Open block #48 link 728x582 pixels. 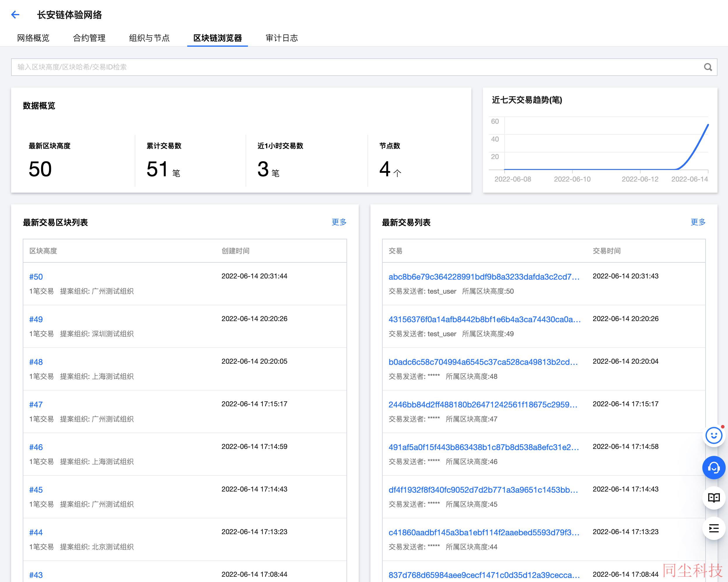point(36,362)
